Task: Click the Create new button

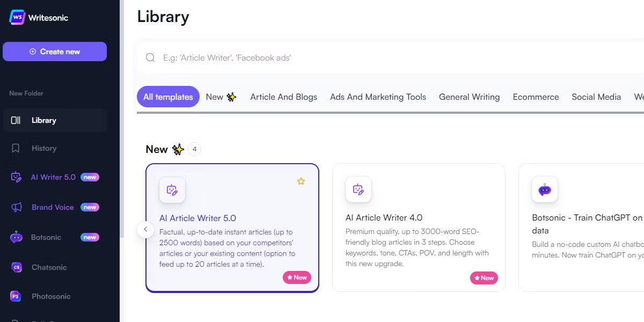Action: pos(55,52)
